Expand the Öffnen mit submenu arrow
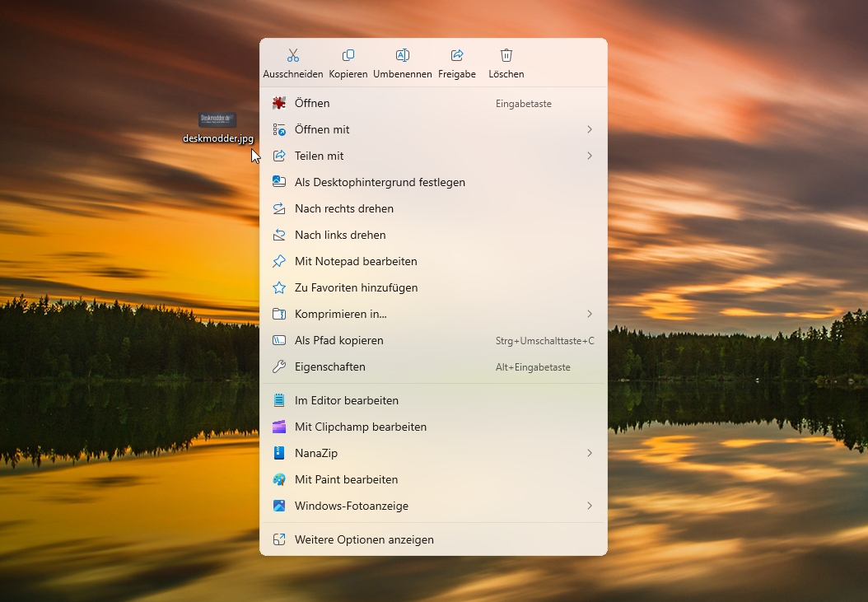868x602 pixels. [x=590, y=129]
